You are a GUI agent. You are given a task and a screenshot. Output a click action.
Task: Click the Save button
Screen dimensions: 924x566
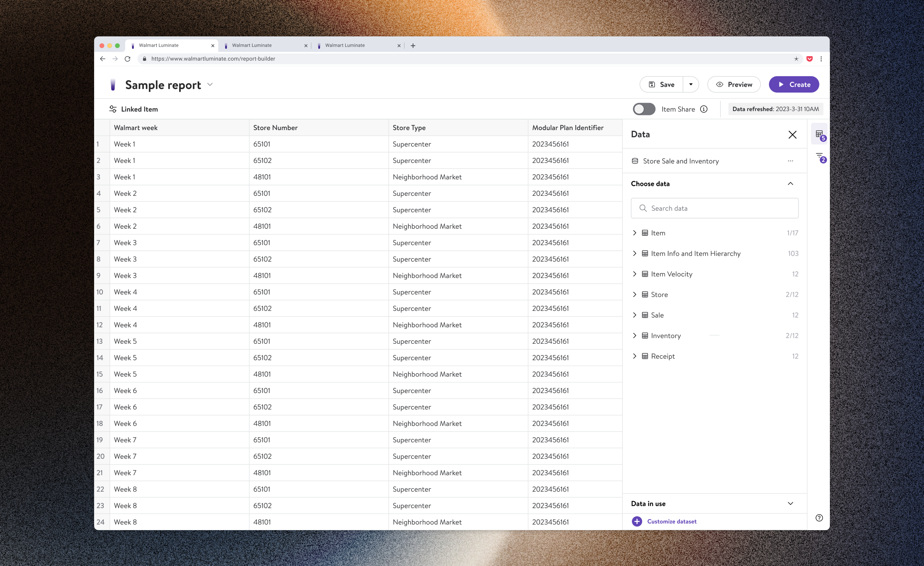[661, 85]
